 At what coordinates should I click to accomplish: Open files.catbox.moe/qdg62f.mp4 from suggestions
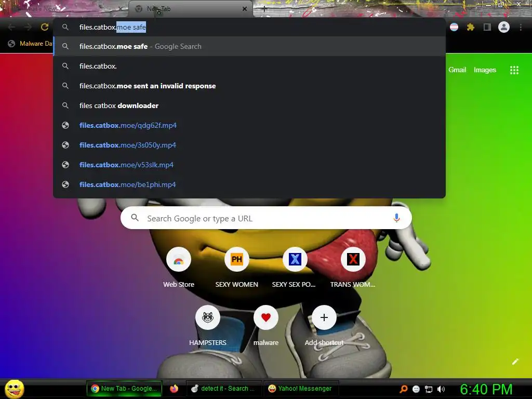coord(249,125)
